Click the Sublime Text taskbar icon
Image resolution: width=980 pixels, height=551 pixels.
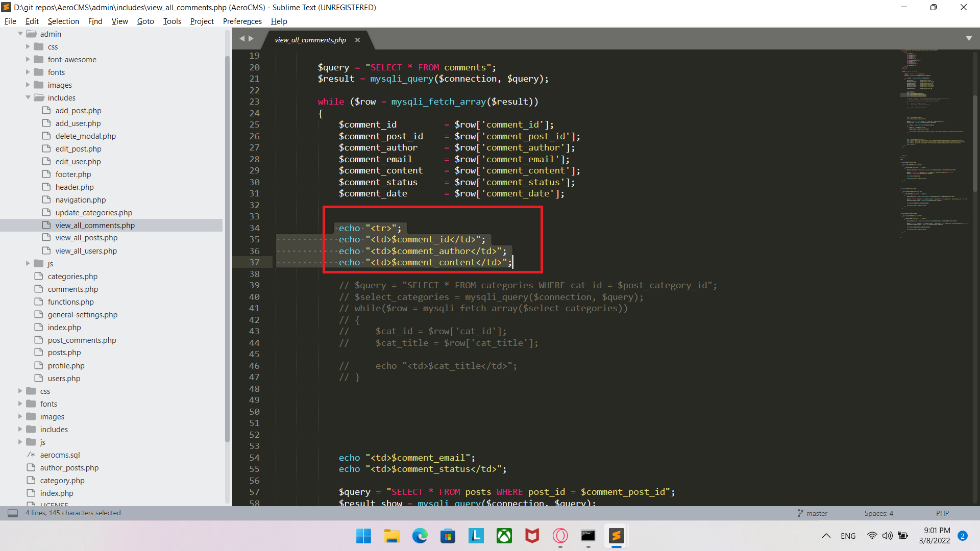pyautogui.click(x=616, y=536)
